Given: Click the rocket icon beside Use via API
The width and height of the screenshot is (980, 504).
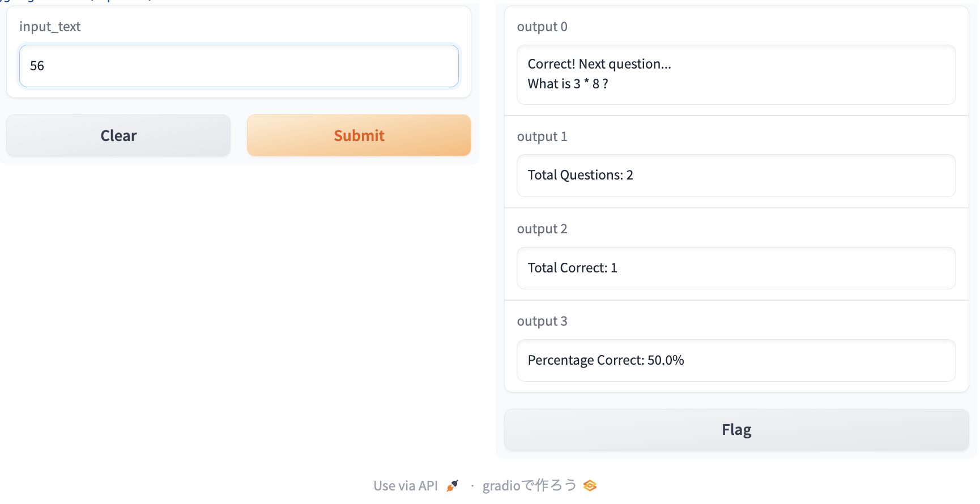Looking at the screenshot, I should point(452,486).
